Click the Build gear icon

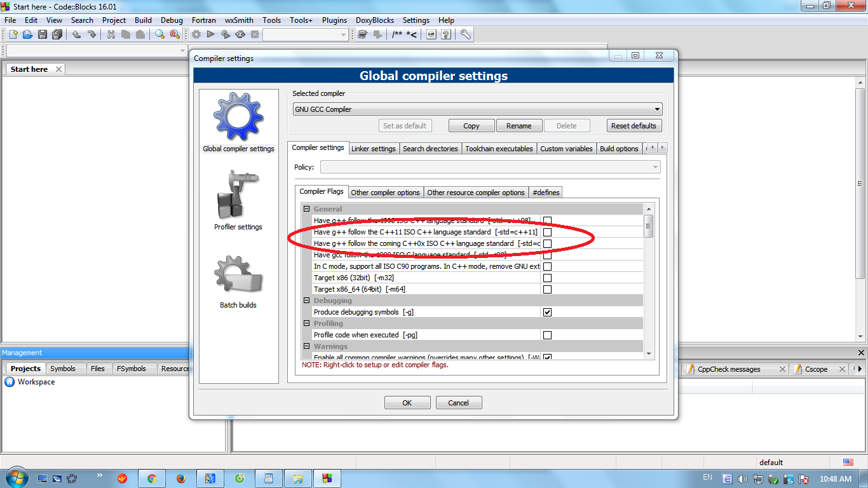(x=196, y=34)
